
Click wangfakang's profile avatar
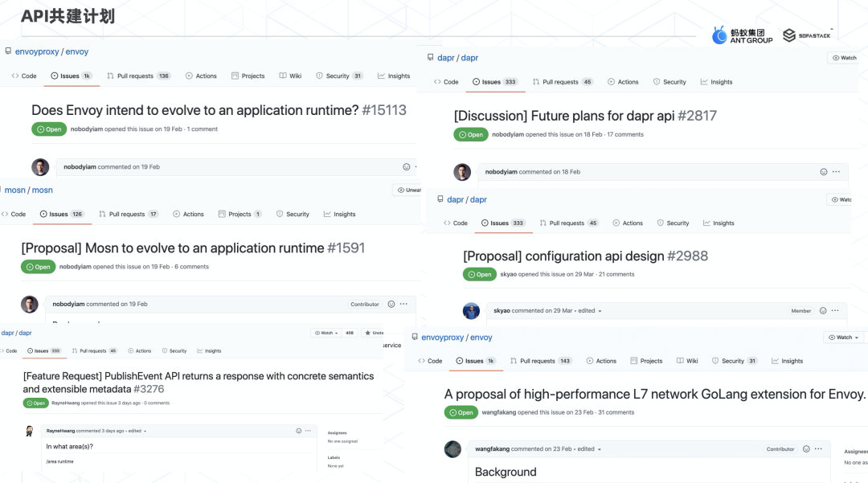pos(453,449)
